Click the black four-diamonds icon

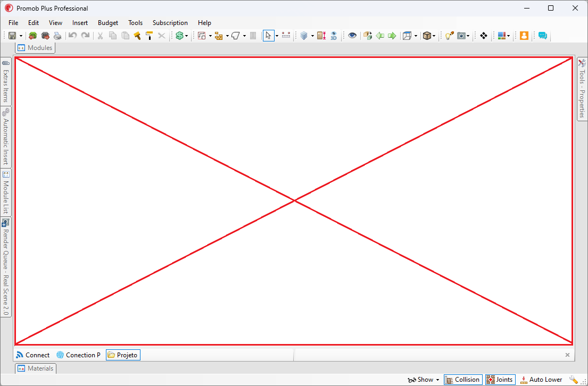click(484, 36)
